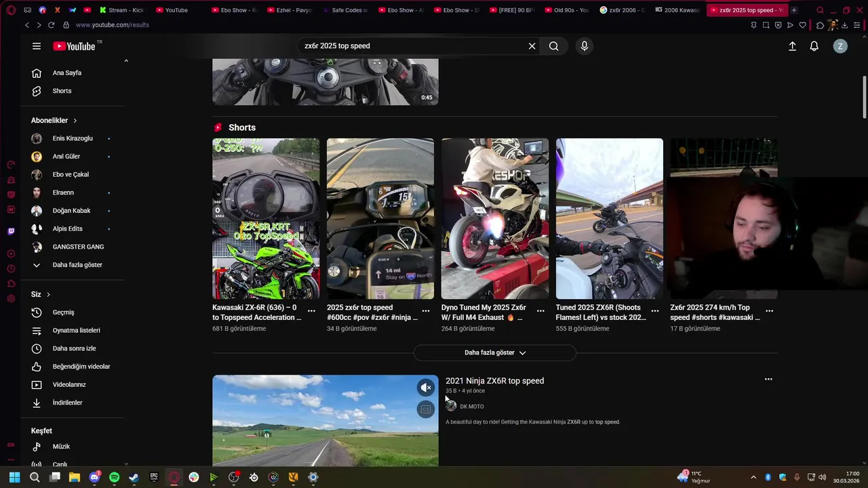The height and width of the screenshot is (488, 868).
Task: Open Kawasaki ZX-6R (636) Short thumbnail
Action: (266, 218)
